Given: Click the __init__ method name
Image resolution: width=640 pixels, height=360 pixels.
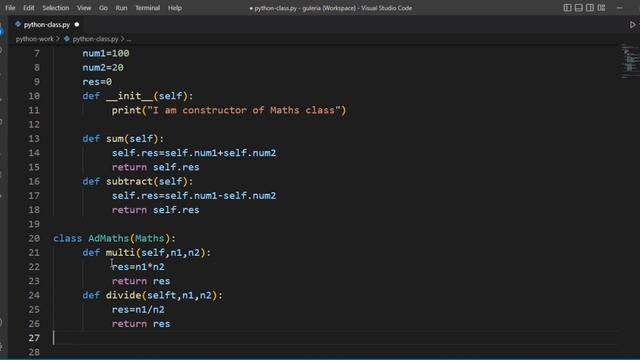Looking at the screenshot, I should (x=129, y=96).
